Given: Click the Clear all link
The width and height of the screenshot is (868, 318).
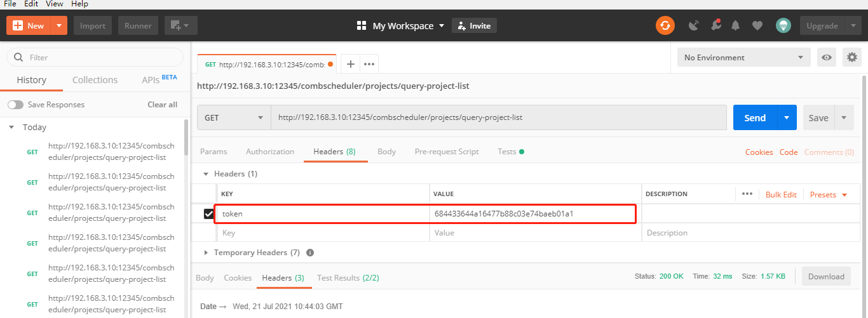Looking at the screenshot, I should click(x=163, y=104).
